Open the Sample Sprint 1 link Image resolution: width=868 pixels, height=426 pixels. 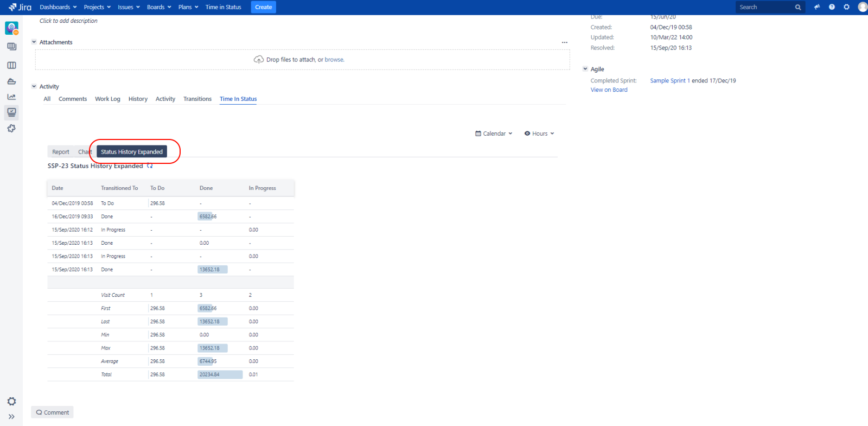[670, 81]
